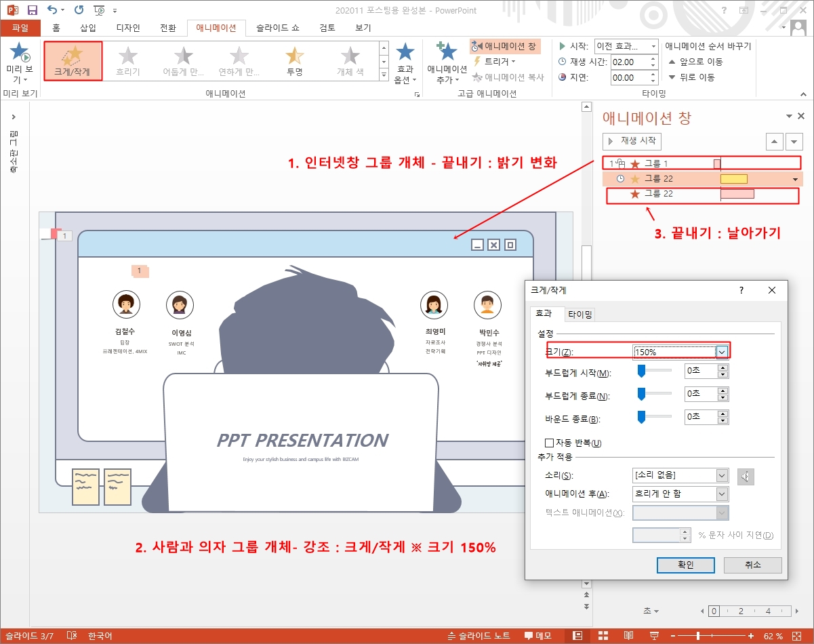The height and width of the screenshot is (644, 814).
Task: Cancel dialog with 취소 button
Action: point(752,565)
